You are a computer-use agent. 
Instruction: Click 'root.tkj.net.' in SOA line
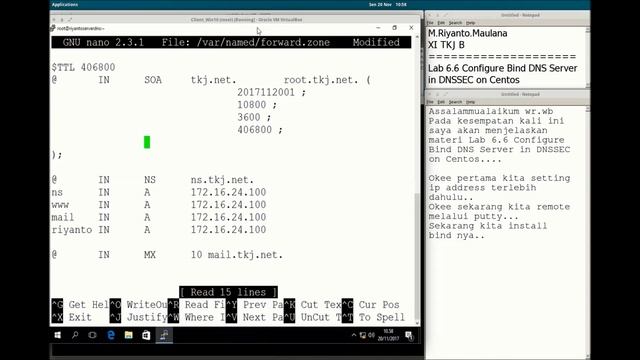coord(321,80)
